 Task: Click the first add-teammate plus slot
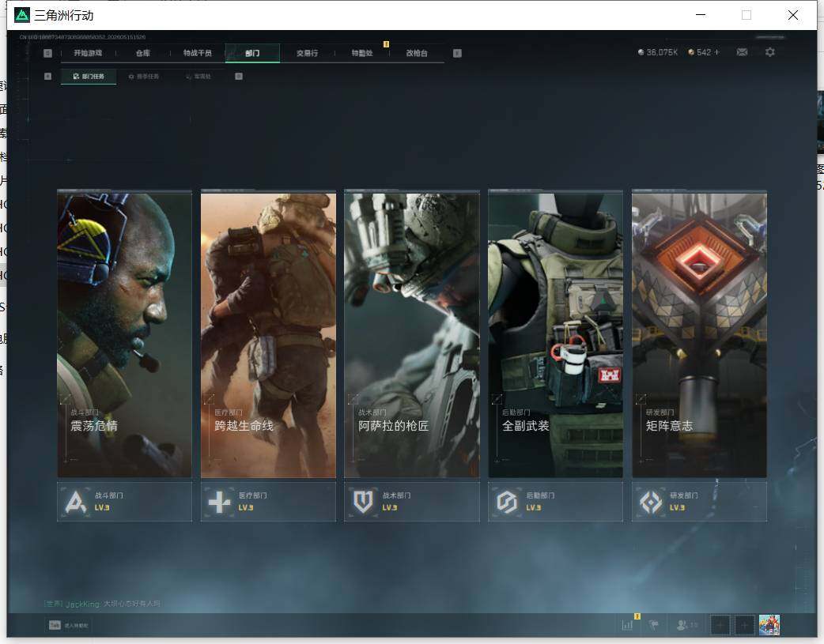720,625
